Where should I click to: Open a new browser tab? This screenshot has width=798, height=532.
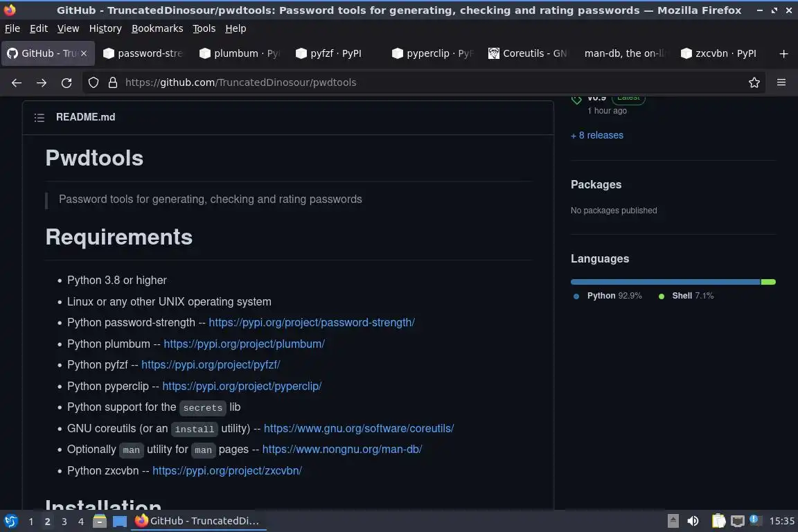783,53
